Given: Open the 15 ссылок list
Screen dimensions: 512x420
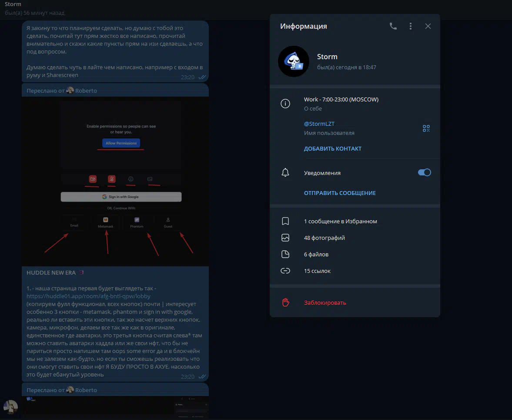Looking at the screenshot, I should coord(355,271).
